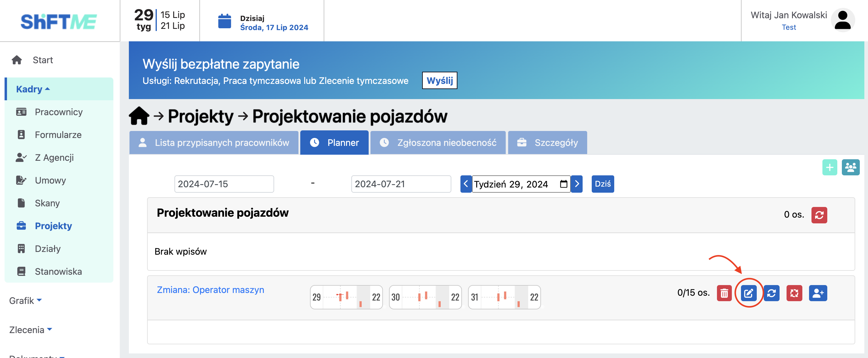868x358 pixels.
Task: Click the Start home icon in sidebar
Action: coord(17,60)
